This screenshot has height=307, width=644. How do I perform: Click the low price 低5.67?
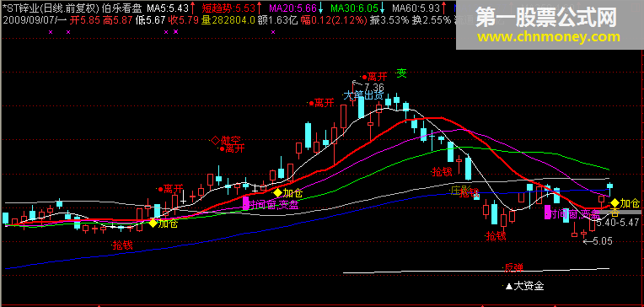coord(151,19)
